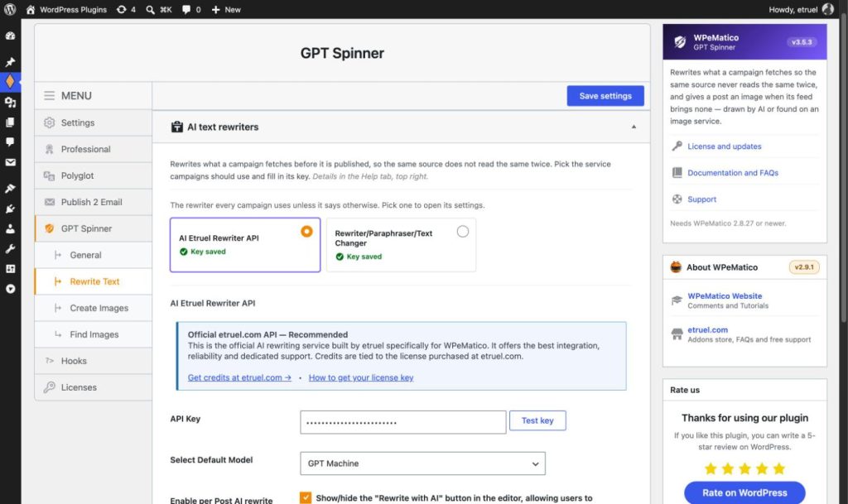Open the Settings sliders sidebar icon
Viewport: 848px width, 504px height.
pos(10,268)
